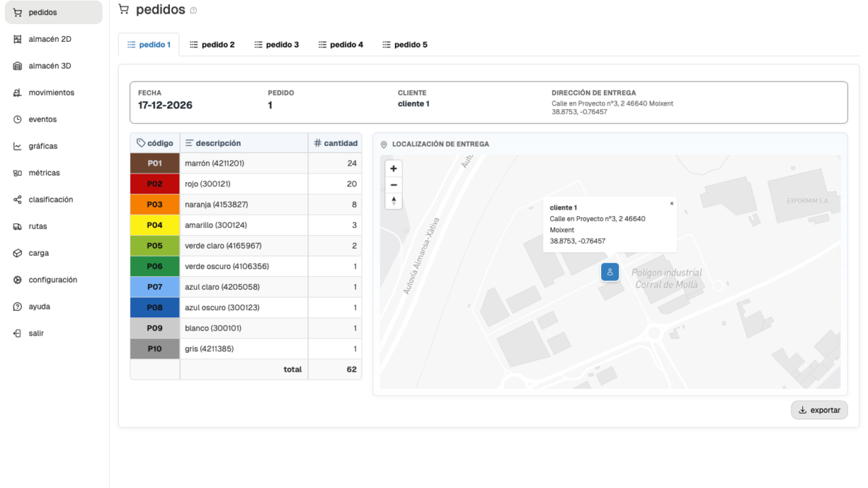Switch to the pedido 2 tab
This screenshot has width=868, height=488.
pyautogui.click(x=212, y=45)
